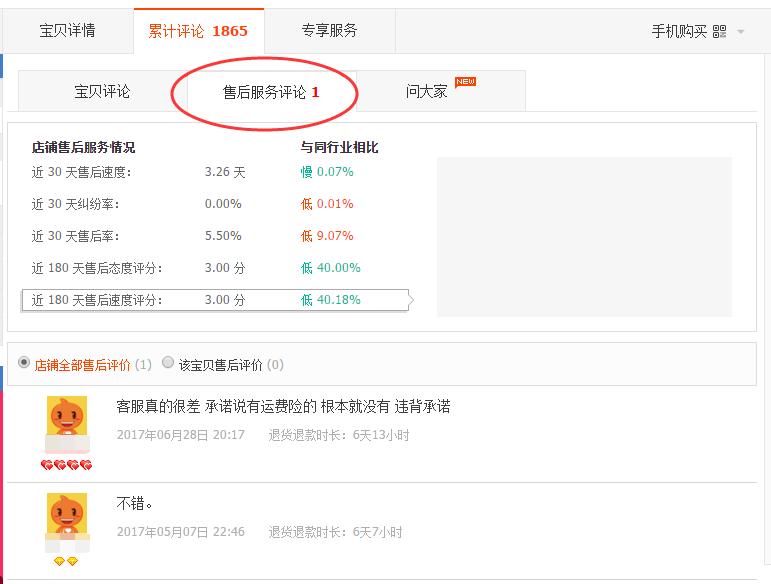Click the 近 180 天售后态度评分 label

[97, 268]
